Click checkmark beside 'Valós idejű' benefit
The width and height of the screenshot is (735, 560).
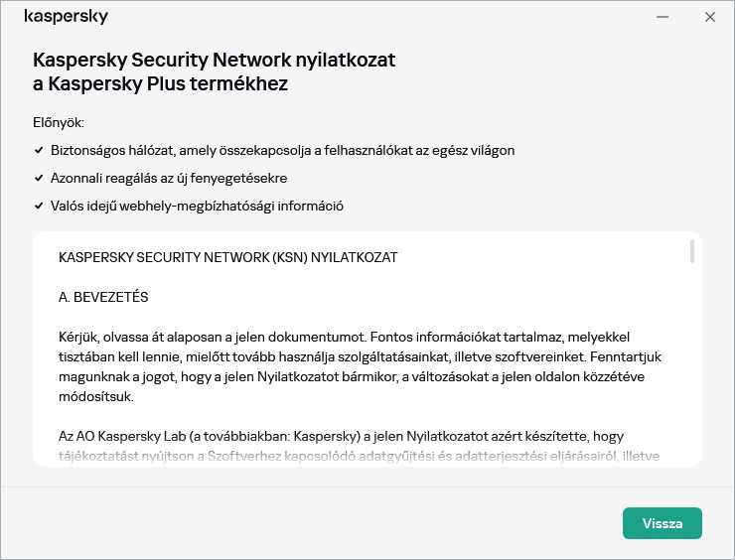(x=38, y=207)
